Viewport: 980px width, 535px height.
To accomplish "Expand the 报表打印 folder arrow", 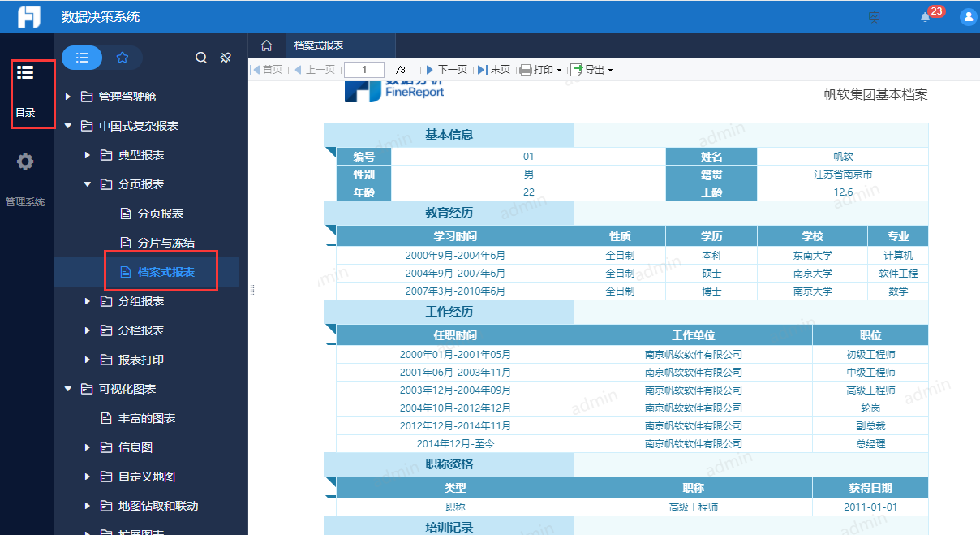I will [x=88, y=360].
